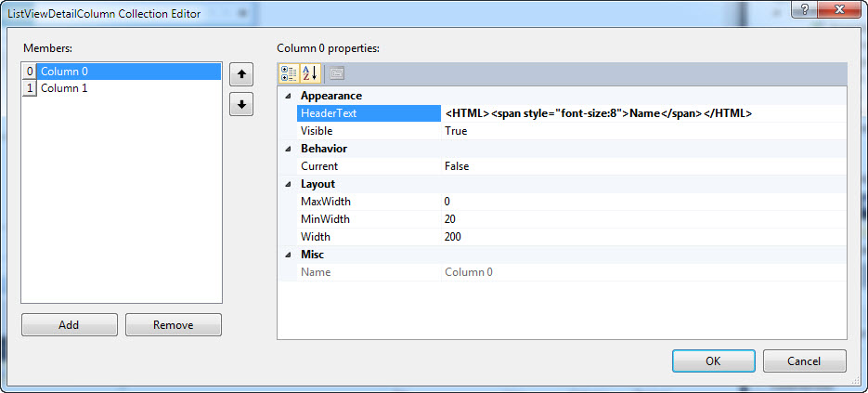Sort properties with the Alphabetical button
The height and width of the screenshot is (393, 868).
(x=310, y=73)
